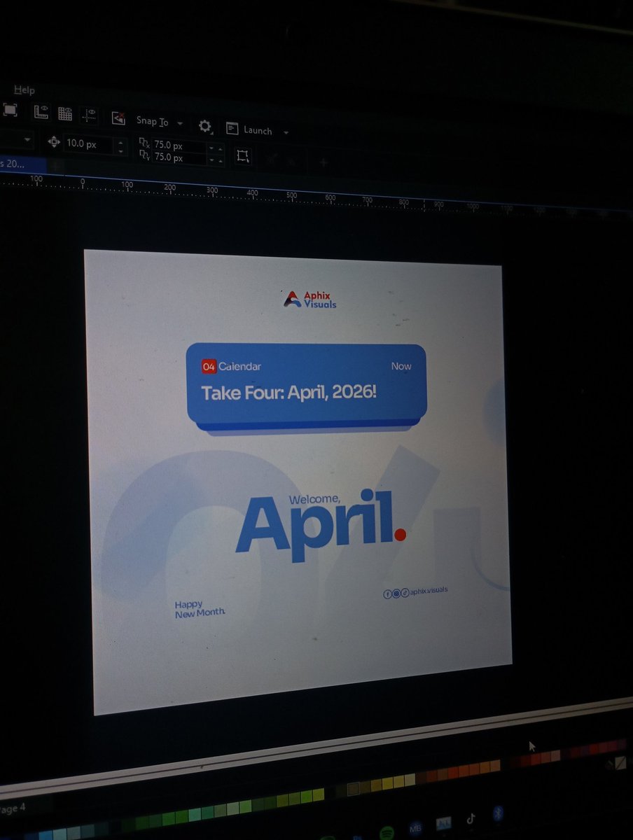
Task: Open TikTok from the taskbar
Action: pos(471,818)
